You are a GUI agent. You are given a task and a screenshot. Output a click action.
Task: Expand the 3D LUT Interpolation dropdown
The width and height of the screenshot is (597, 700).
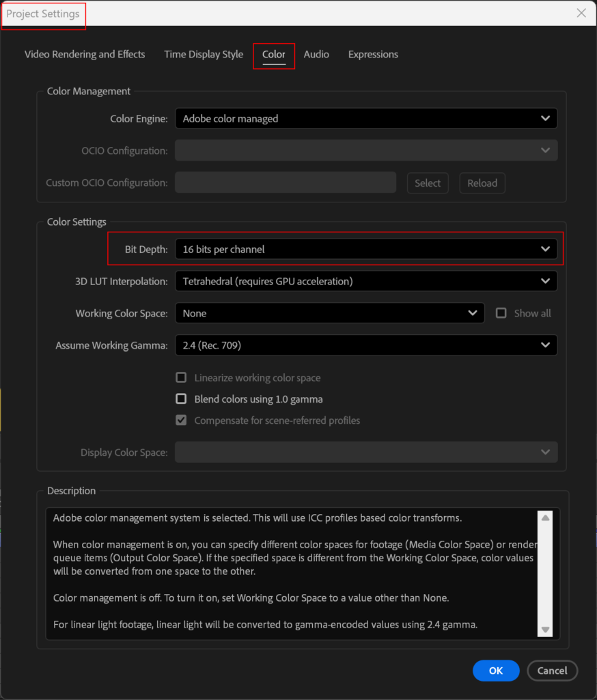365,281
